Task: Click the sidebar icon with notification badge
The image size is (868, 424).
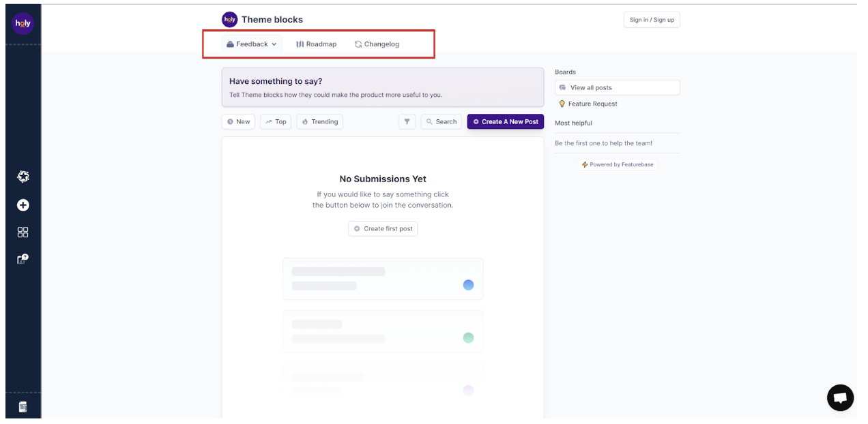Action: 23,259
